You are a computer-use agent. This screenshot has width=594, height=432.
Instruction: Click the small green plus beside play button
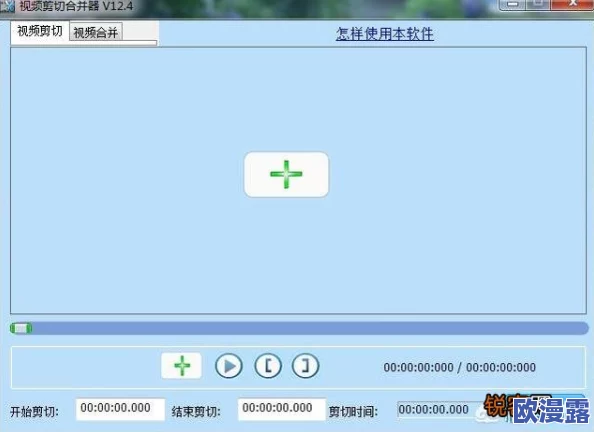[x=182, y=366]
